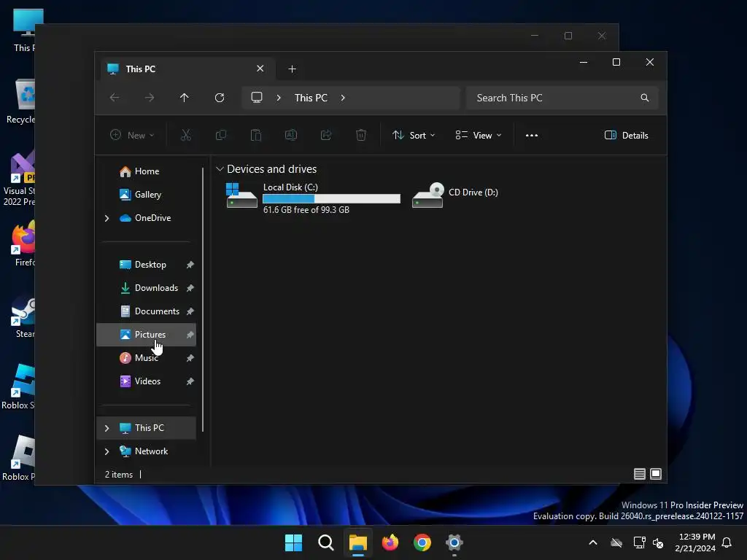
Task: Open Desktop folder in sidebar
Action: click(150, 265)
